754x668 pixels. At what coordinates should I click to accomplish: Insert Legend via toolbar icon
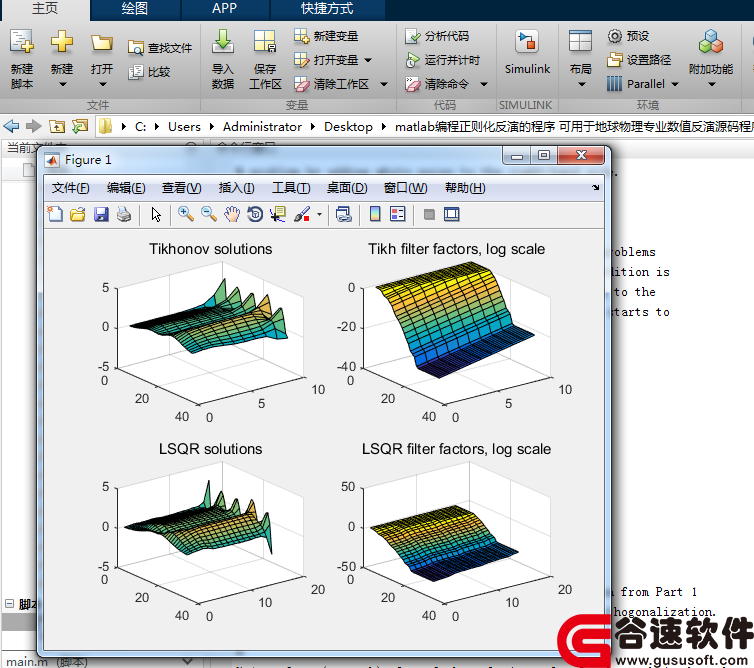[x=398, y=214]
